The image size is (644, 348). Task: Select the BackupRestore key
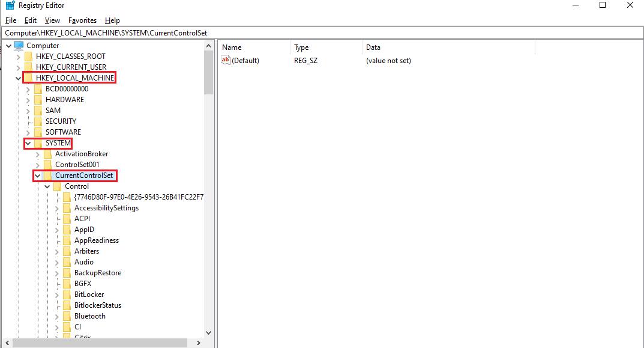pos(98,273)
